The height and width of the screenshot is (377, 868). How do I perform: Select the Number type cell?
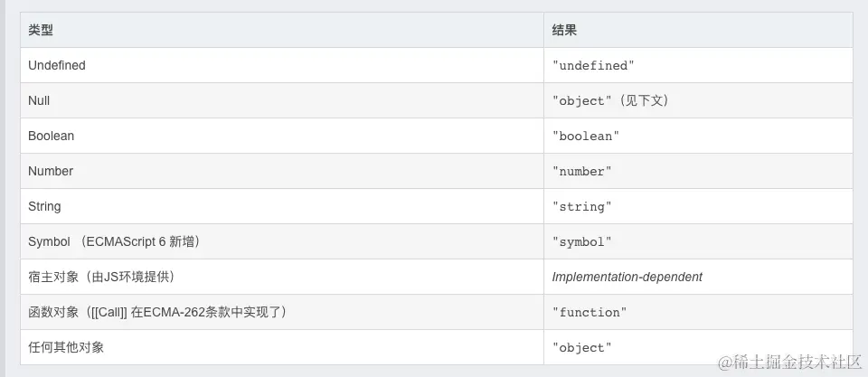coord(51,171)
